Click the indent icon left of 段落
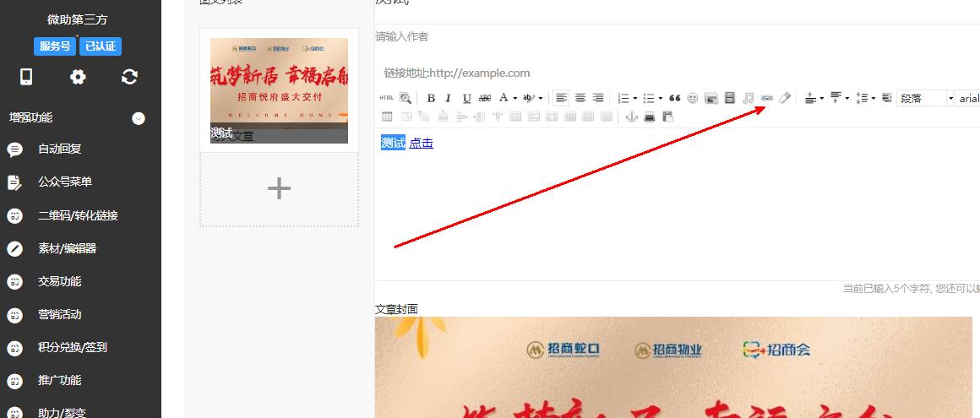The image size is (980, 418). 886,98
